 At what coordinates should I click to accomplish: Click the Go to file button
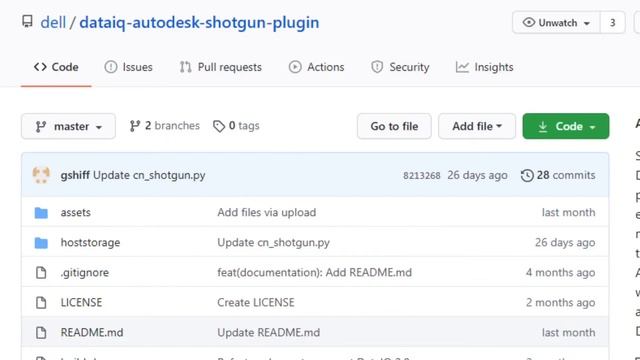[x=394, y=126]
